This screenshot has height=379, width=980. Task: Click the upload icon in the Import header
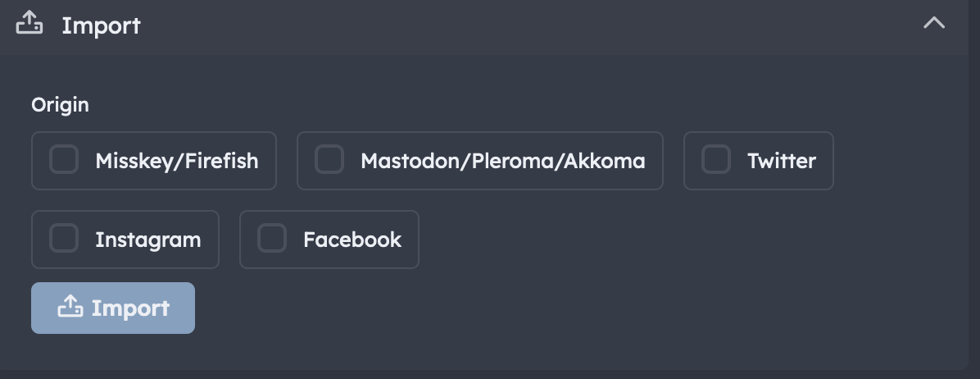(29, 22)
